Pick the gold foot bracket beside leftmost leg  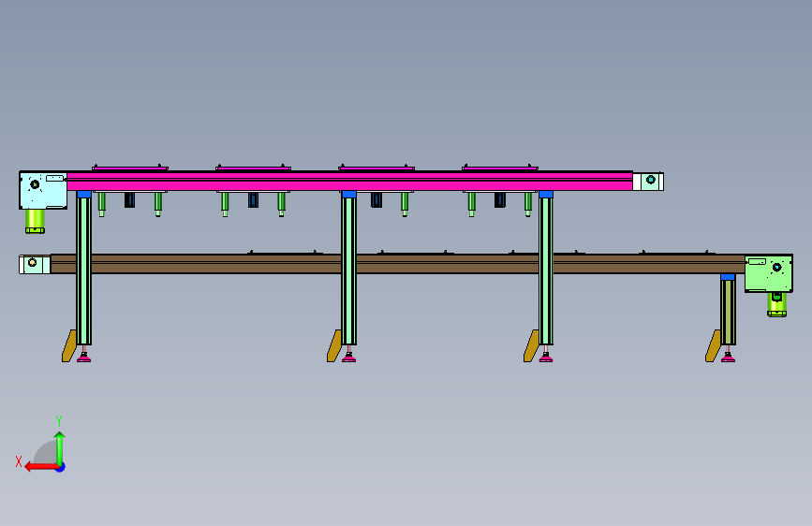(x=69, y=346)
